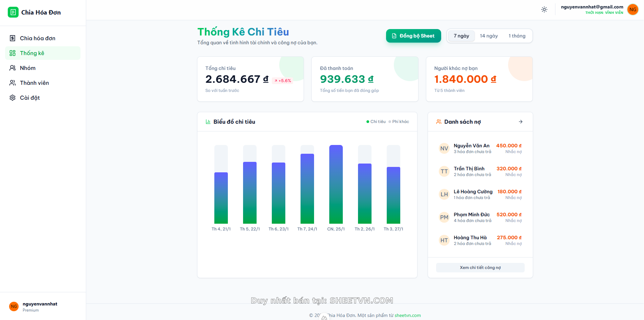The width and height of the screenshot is (644, 320).
Task: Click Nhắc nợ for Nguyễn Văn An
Action: point(513,152)
